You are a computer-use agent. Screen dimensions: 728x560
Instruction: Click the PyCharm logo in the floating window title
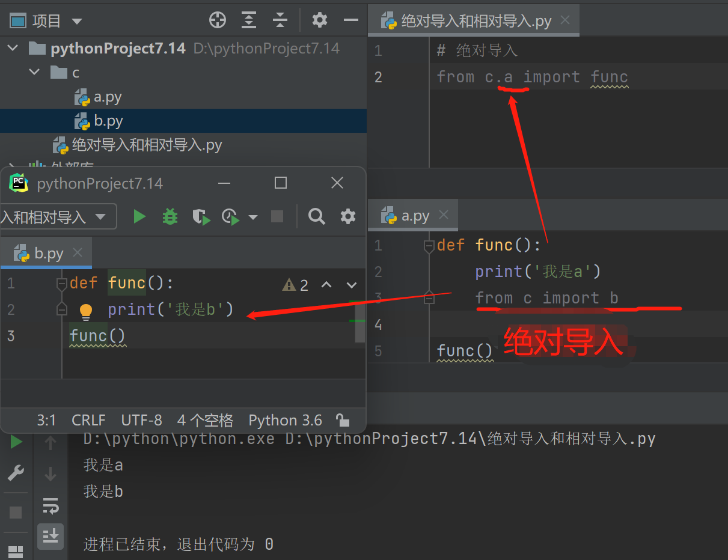point(19,183)
